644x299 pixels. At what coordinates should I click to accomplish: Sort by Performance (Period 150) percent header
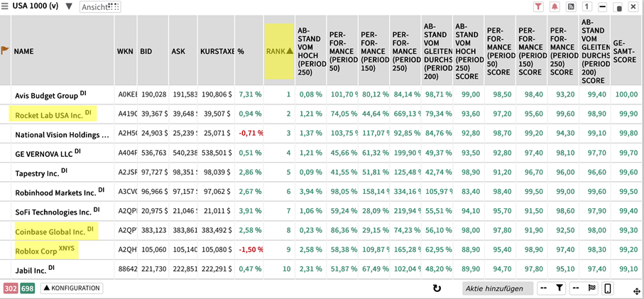point(374,51)
